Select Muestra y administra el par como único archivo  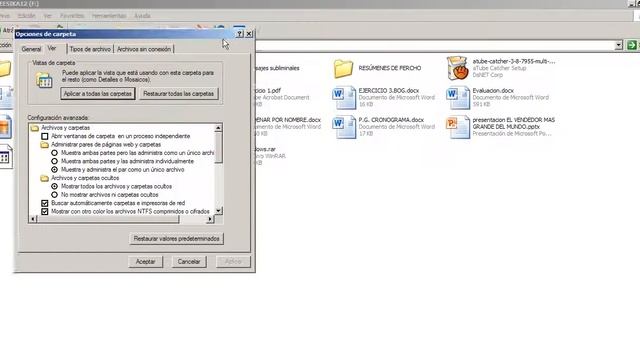[x=54, y=170]
